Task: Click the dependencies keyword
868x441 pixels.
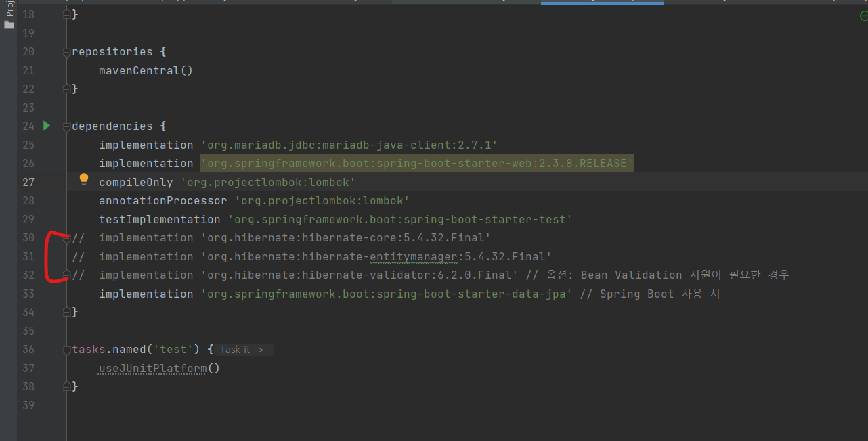Action: coord(112,126)
